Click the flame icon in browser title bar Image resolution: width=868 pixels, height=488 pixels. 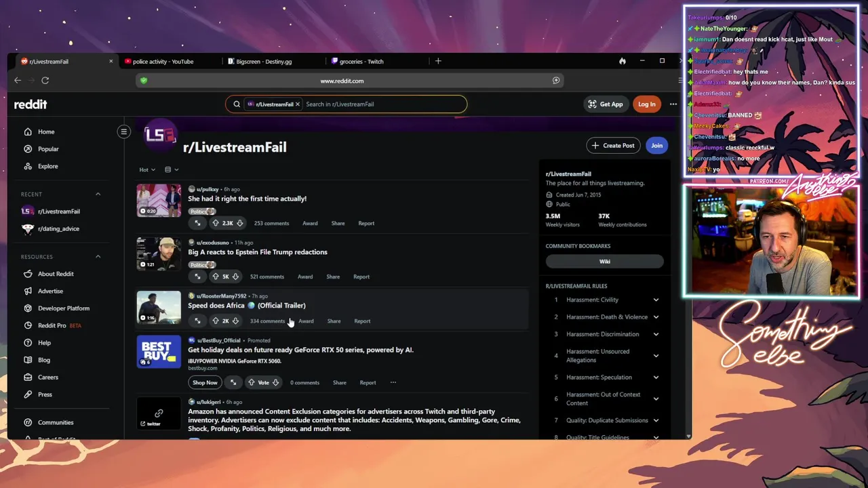(622, 61)
